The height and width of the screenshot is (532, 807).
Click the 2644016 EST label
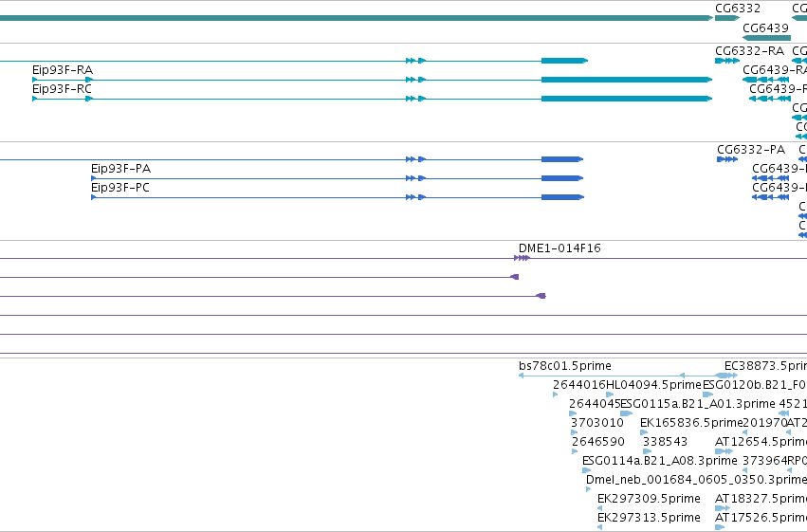coord(579,385)
